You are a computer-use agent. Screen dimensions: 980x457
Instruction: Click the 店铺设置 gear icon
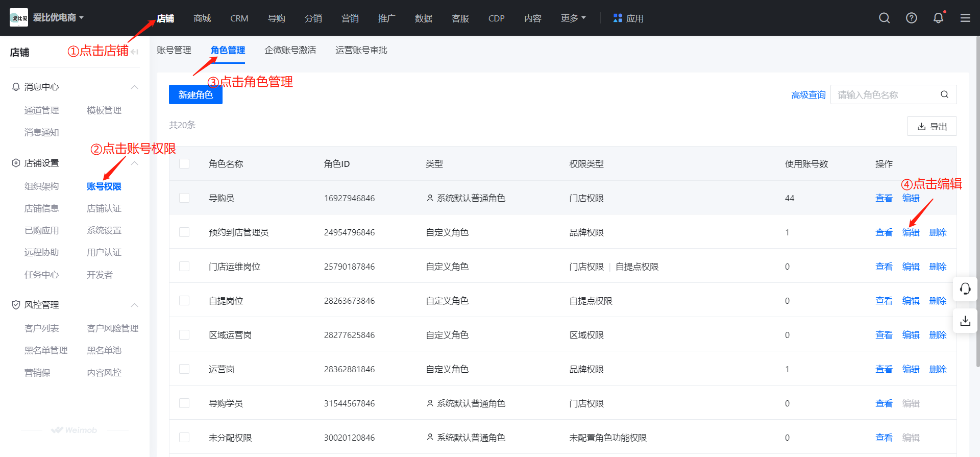pos(16,163)
